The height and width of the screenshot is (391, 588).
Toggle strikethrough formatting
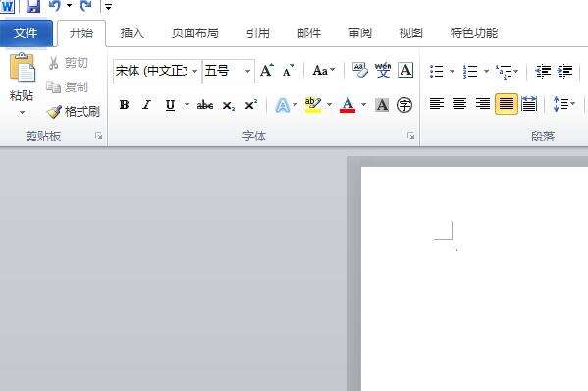pos(205,105)
